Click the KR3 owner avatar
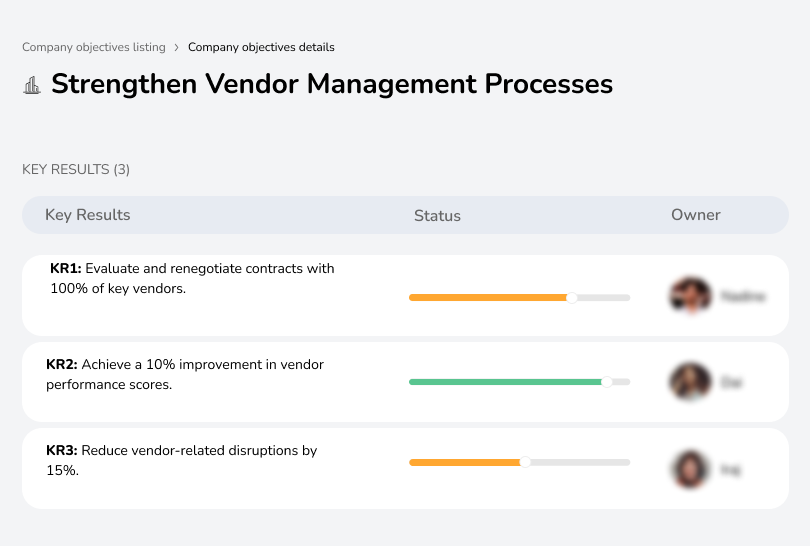The width and height of the screenshot is (810, 546). click(690, 469)
